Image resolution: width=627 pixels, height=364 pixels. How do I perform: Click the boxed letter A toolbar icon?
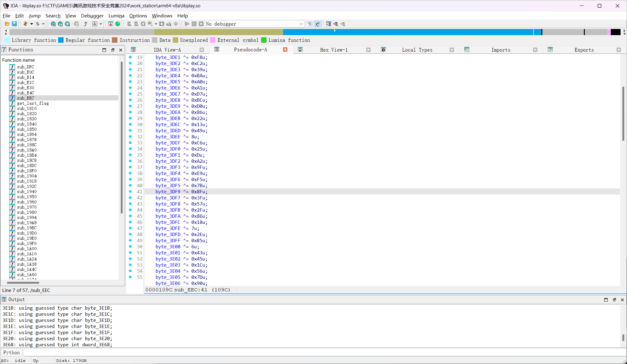pos(95,24)
